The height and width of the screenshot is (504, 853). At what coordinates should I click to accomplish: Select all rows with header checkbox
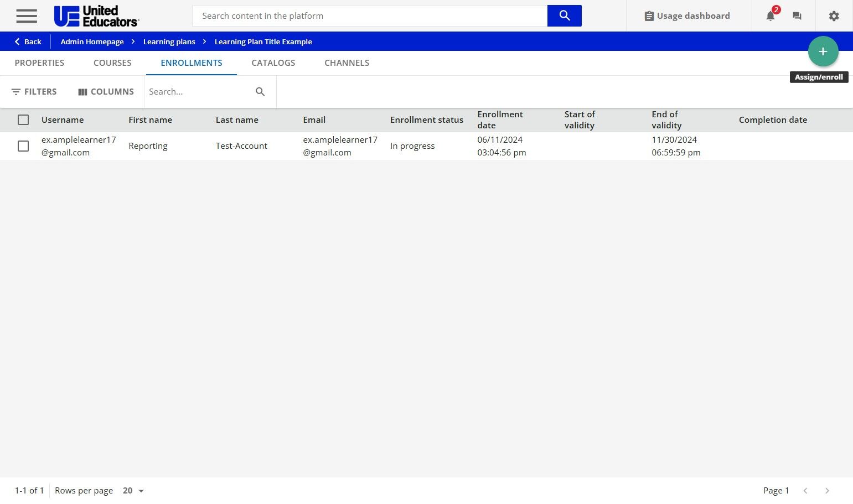(23, 120)
